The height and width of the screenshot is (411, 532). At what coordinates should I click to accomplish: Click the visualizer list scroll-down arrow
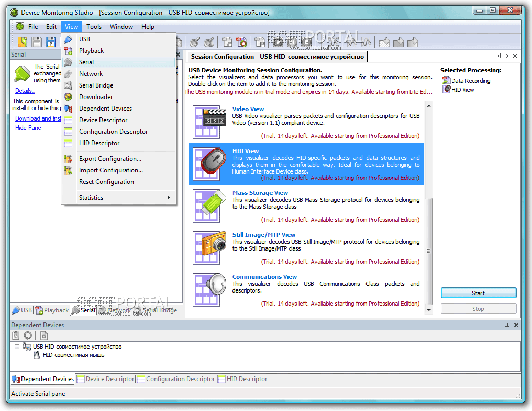click(429, 310)
